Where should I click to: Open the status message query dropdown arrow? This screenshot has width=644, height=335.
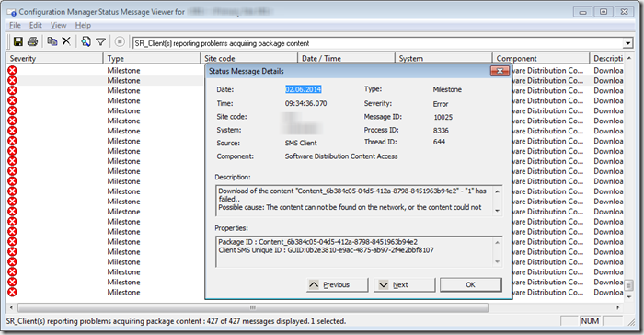[x=627, y=43]
